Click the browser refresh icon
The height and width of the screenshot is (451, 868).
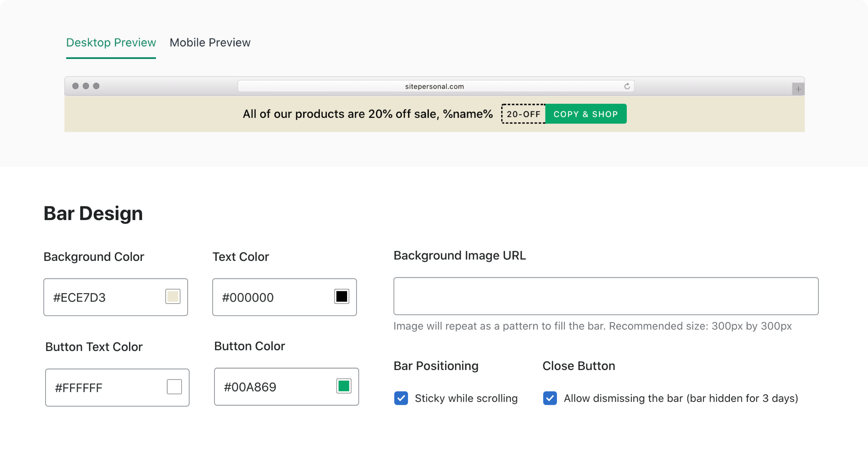[x=627, y=86]
